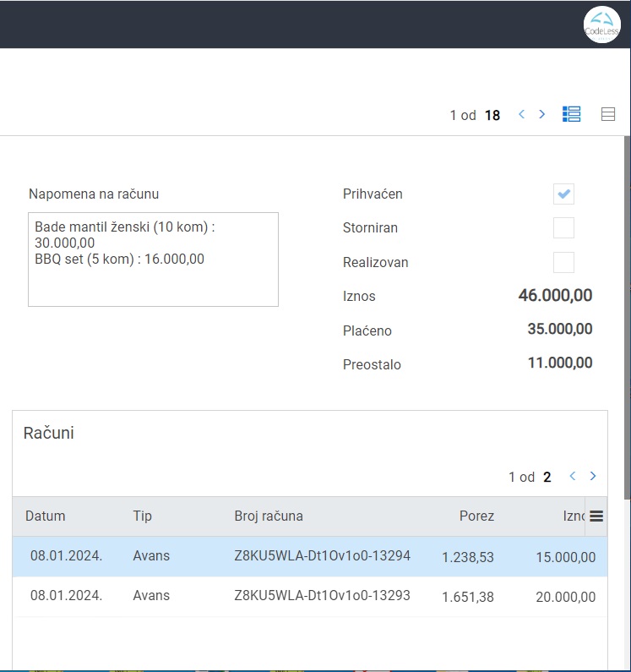Open the CodeLess profile avatar

tap(602, 25)
